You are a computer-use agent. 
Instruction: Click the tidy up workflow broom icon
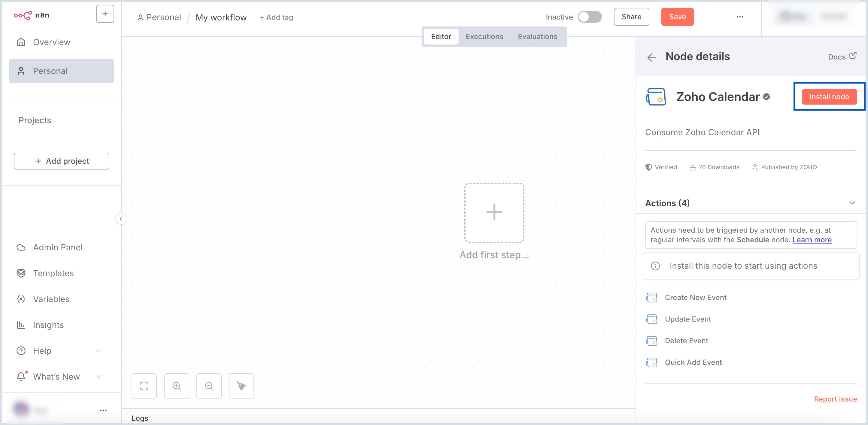[x=241, y=386]
